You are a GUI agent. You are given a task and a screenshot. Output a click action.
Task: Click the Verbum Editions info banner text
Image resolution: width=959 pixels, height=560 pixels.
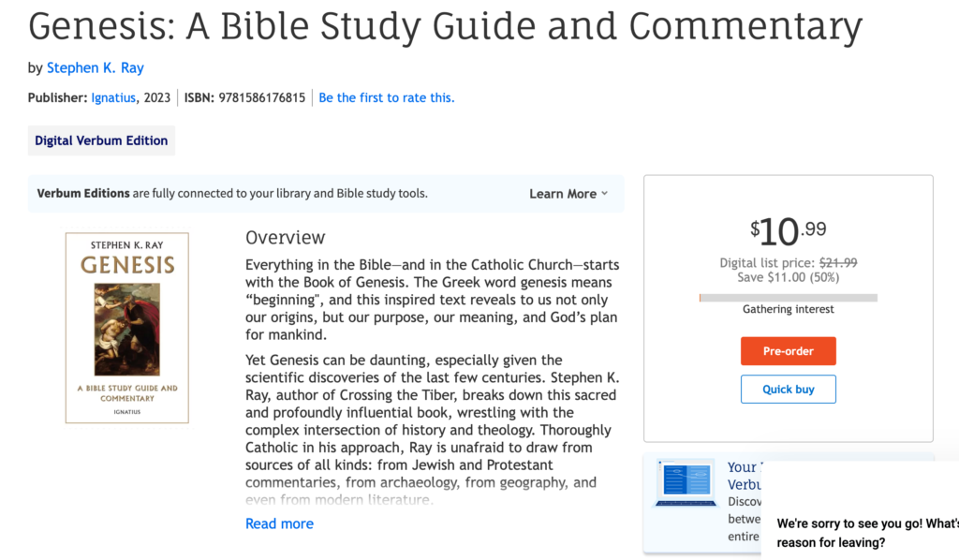pyautogui.click(x=232, y=193)
